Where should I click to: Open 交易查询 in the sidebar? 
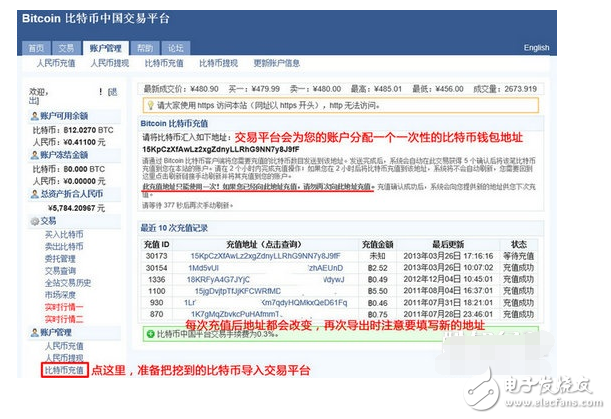click(x=60, y=270)
